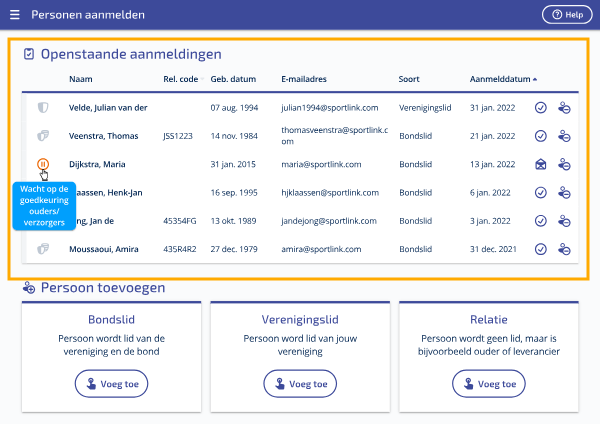The image size is (600, 424).
Task: Click the Persoon toevoegen heading icon
Action: (x=29, y=287)
